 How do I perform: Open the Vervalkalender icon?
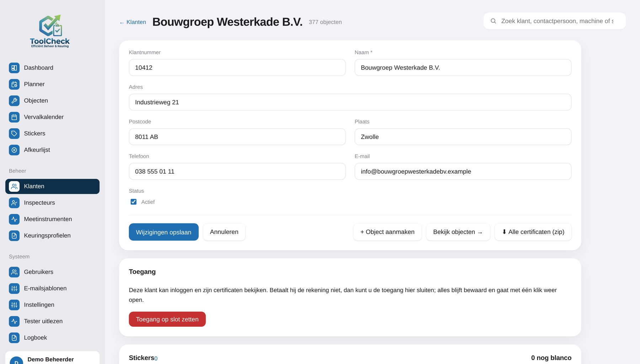pos(14,117)
